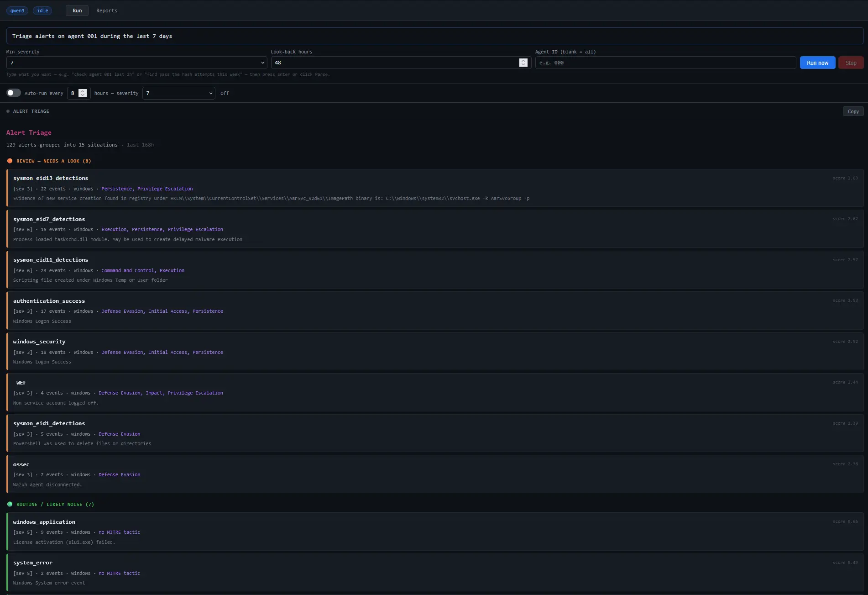
Task: Open the Min severity dropdown
Action: 136,63
